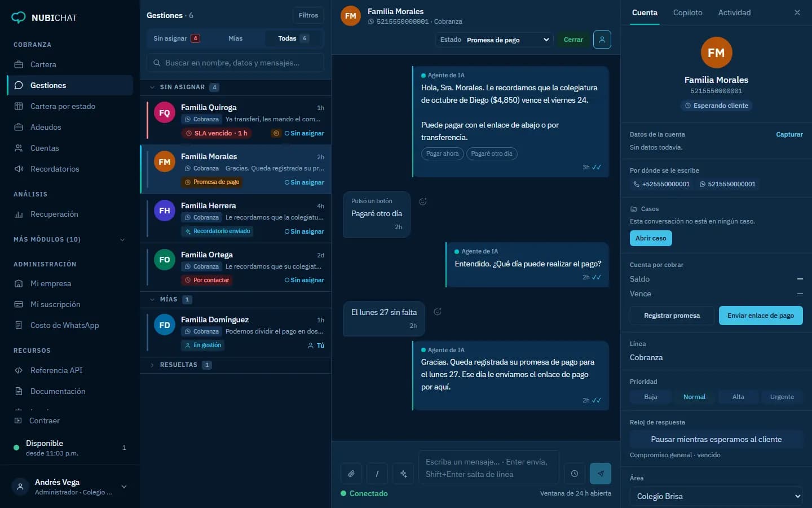Set priority to Baja
Screen dimensions: 812x508
click(651, 397)
